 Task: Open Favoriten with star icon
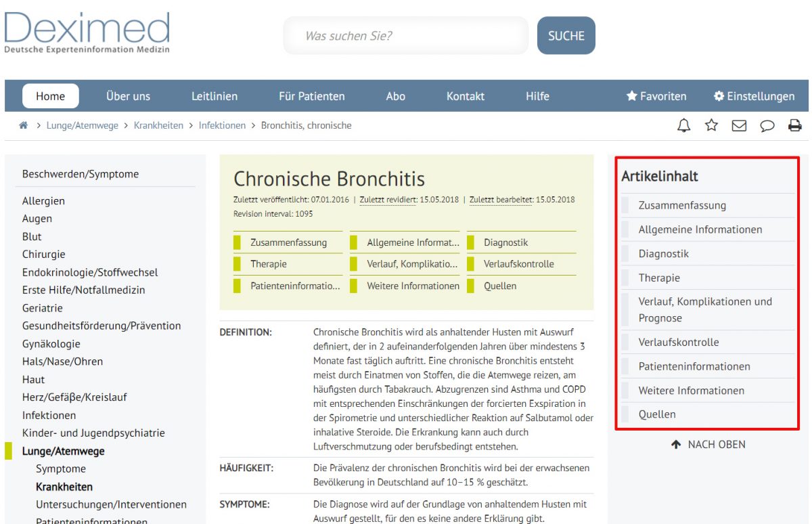click(x=656, y=96)
